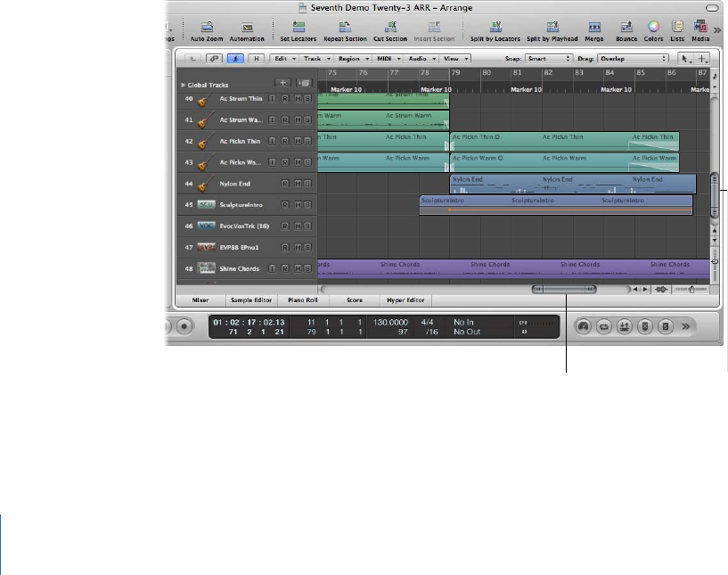Click the Bounce toolbar icon

(626, 27)
